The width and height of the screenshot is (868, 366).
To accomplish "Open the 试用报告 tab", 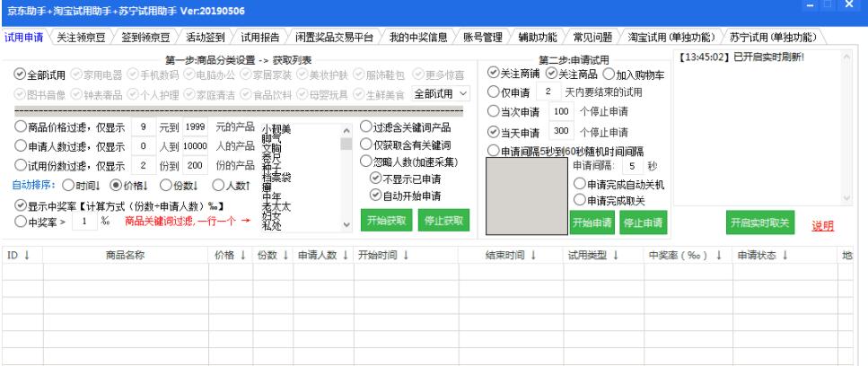I will coord(260,38).
